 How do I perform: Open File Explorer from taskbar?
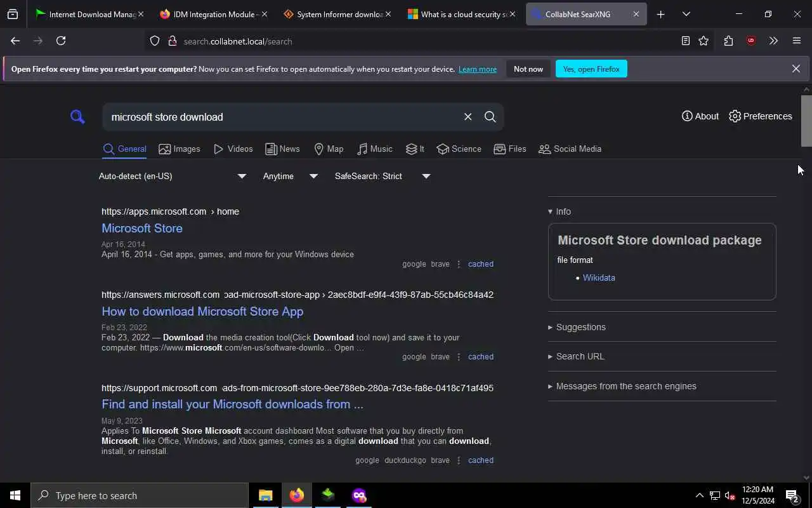click(x=265, y=495)
